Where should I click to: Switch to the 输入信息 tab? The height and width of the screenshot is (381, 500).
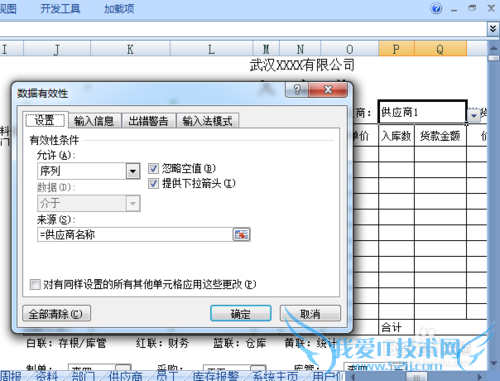click(94, 121)
